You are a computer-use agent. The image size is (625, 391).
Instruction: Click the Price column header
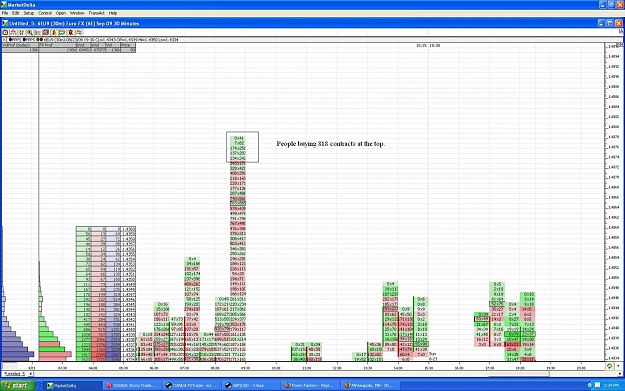pos(128,45)
